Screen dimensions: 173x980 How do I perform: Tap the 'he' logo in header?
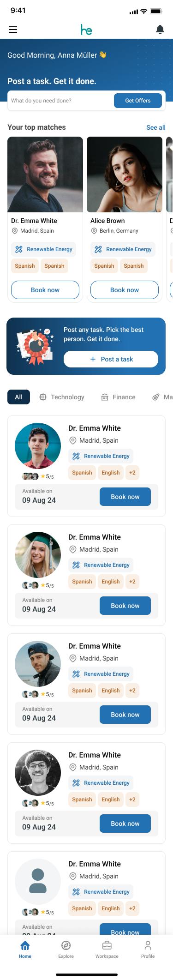(x=86, y=30)
